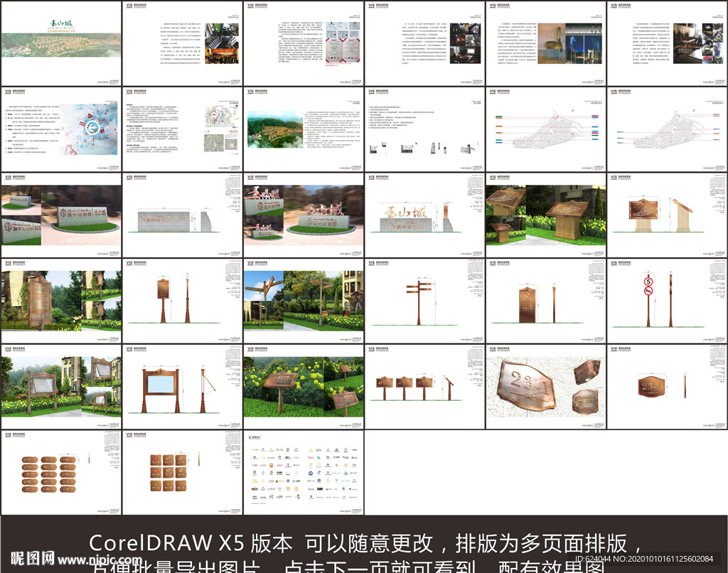The image size is (728, 573).
Task: Open the 玉山城 sign elevation drawing page
Action: coord(424,215)
